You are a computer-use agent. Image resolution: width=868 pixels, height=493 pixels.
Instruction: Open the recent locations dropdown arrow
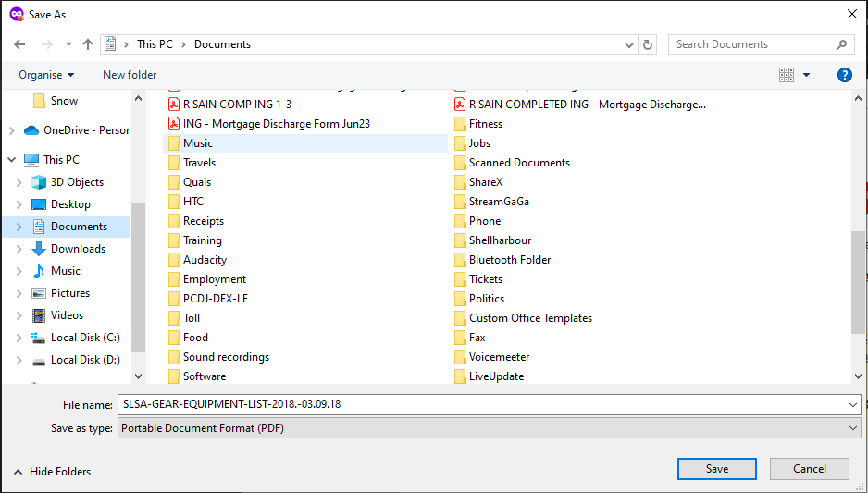[68, 44]
